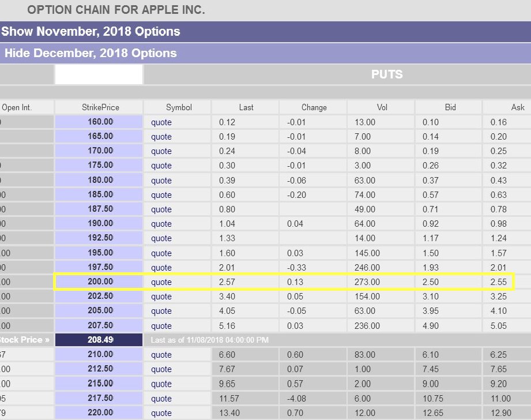
Task: Open quote link for 180.00 strike
Action: 161,181
